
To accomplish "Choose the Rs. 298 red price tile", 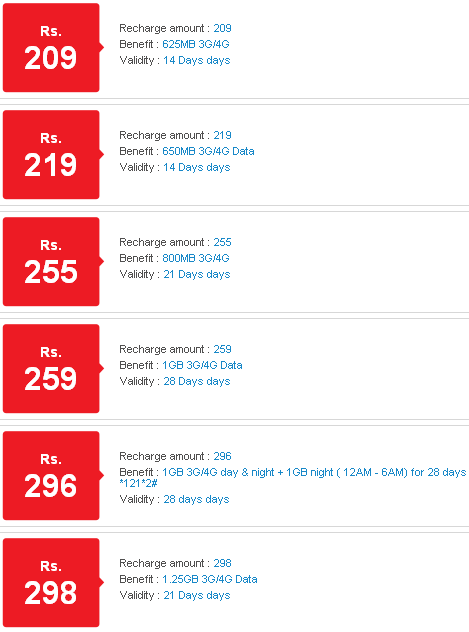I will click(51, 582).
